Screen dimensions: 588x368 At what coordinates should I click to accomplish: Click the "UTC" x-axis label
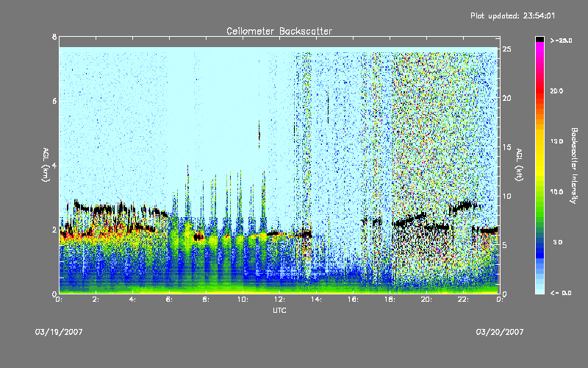pos(279,310)
